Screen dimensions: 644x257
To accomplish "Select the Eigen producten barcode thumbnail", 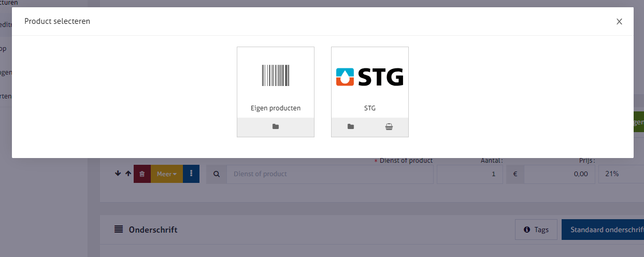I will click(x=276, y=76).
